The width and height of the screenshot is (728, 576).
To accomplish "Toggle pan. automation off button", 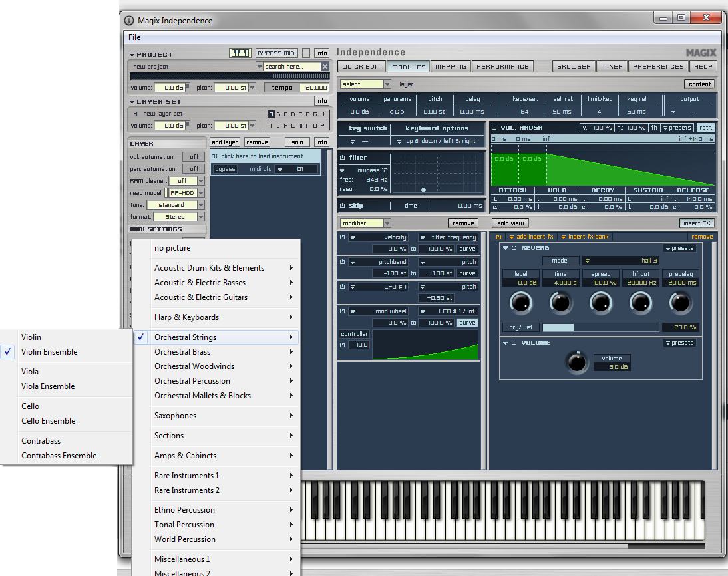I will pyautogui.click(x=194, y=169).
